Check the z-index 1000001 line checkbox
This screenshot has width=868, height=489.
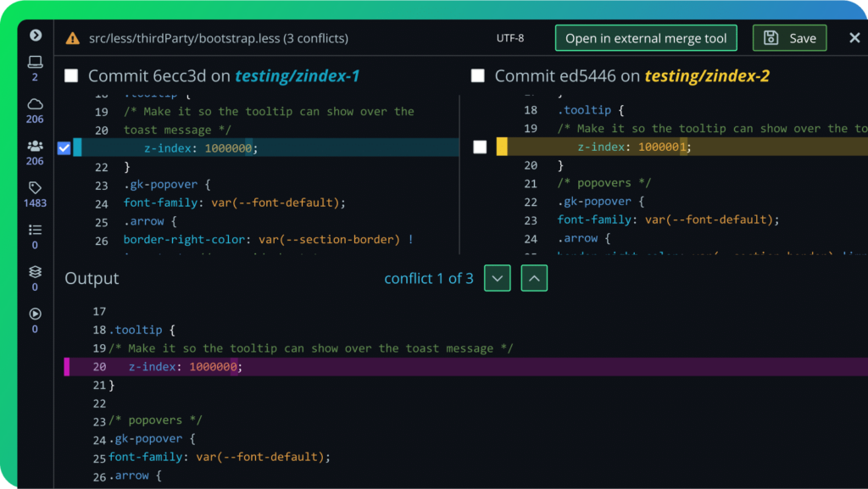tap(480, 147)
